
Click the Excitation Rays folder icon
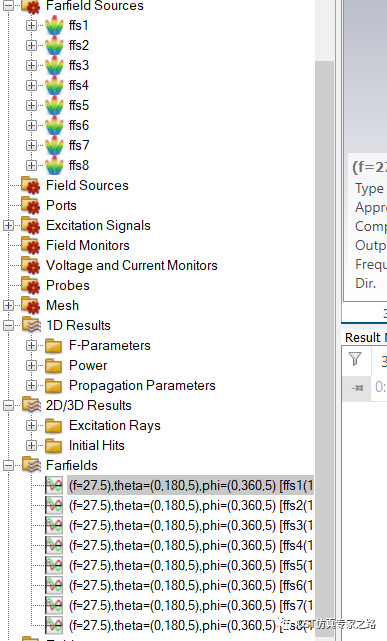click(x=54, y=426)
